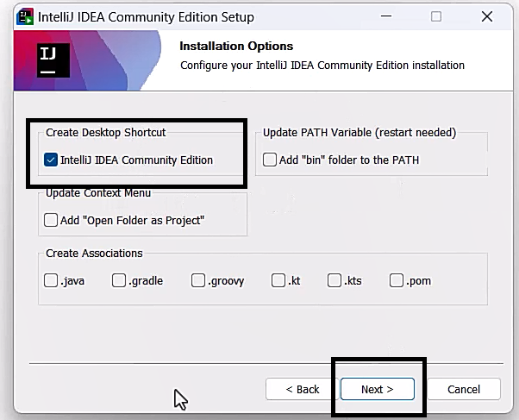Click the IntelliJ IDEA title bar icon
The height and width of the screenshot is (420, 519).
(x=25, y=16)
